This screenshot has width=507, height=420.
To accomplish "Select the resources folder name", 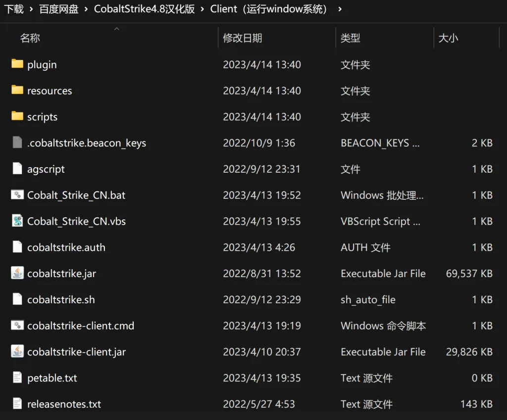I will coord(50,91).
